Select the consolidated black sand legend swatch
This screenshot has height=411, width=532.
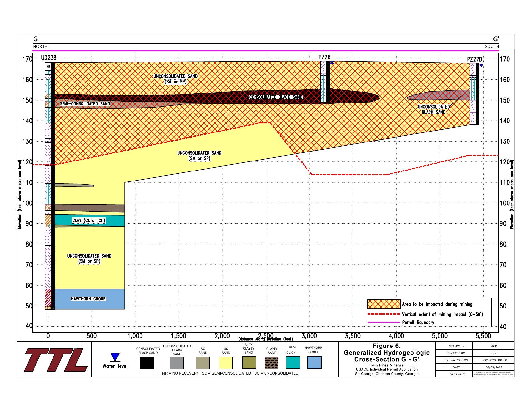(x=147, y=363)
